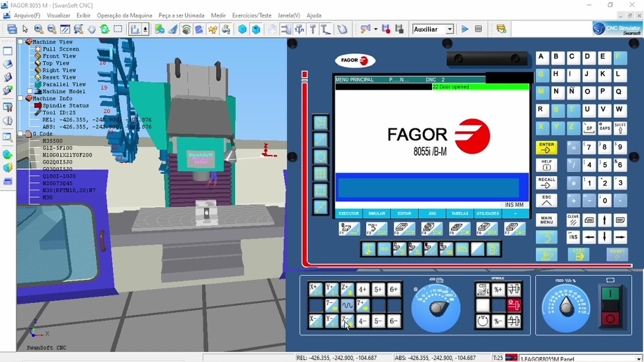Click the blue solid cube display icon
Image resolution: width=644 pixels, height=362 pixels.
(x=243, y=29)
